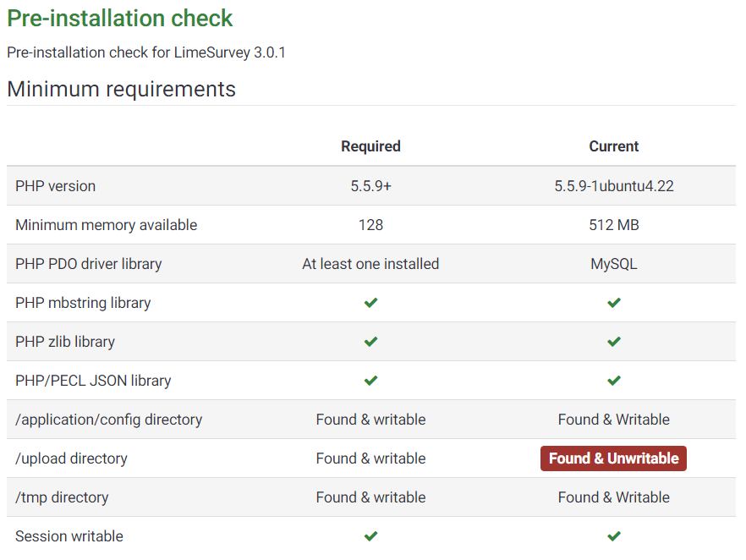The width and height of the screenshot is (746, 560).
Task: Click Required checkmark for PHP/PECL JSON library
Action: click(x=370, y=381)
